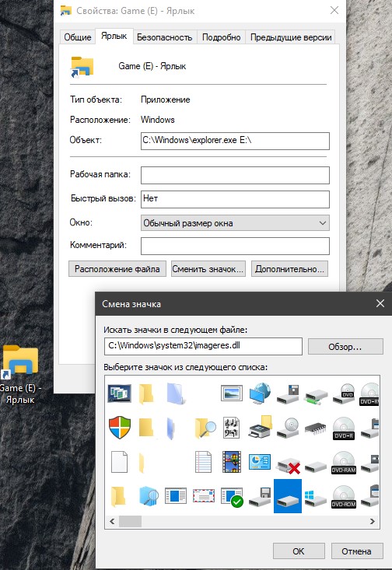Click the Windows location value text
Viewport: 392px width, 570px height.
pyautogui.click(x=157, y=120)
